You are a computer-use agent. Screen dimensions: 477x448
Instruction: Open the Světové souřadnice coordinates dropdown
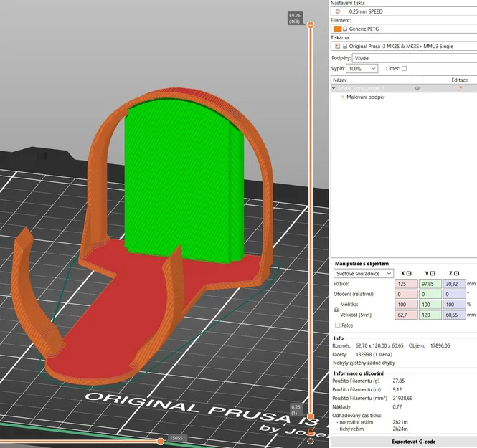(x=364, y=274)
